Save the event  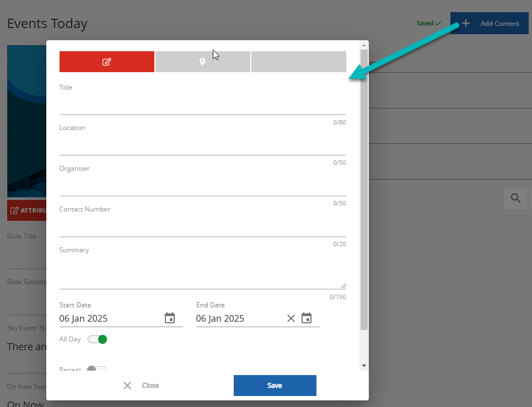[275, 386]
